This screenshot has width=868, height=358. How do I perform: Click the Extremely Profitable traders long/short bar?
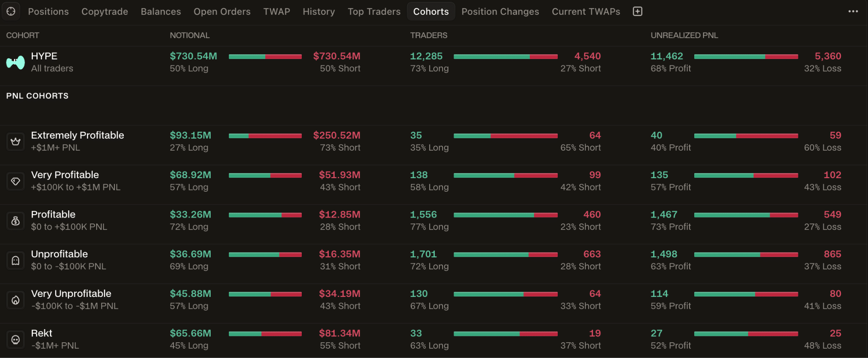[506, 136]
